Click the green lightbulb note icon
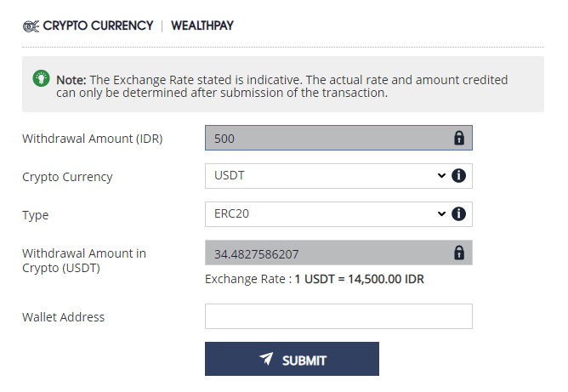The height and width of the screenshot is (392, 568). click(41, 78)
